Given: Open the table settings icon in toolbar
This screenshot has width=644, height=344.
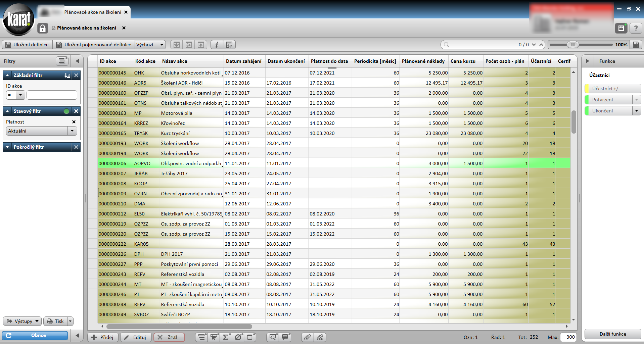Looking at the screenshot, I should tap(229, 45).
